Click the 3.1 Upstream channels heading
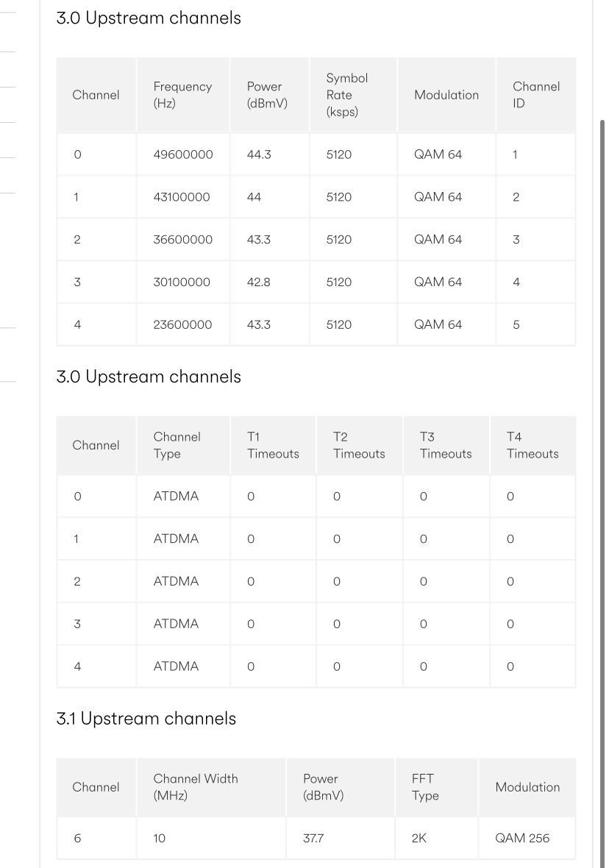Viewport: 609px width, 868px height. coord(146,719)
